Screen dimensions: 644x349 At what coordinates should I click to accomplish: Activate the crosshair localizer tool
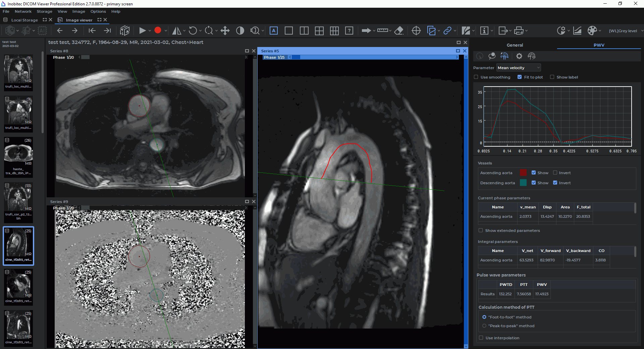click(416, 31)
